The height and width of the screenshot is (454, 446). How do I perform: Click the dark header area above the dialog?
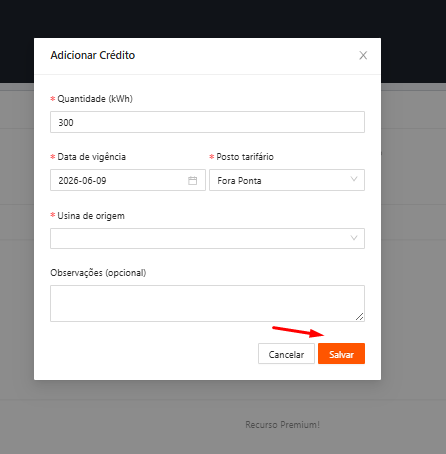click(223, 18)
